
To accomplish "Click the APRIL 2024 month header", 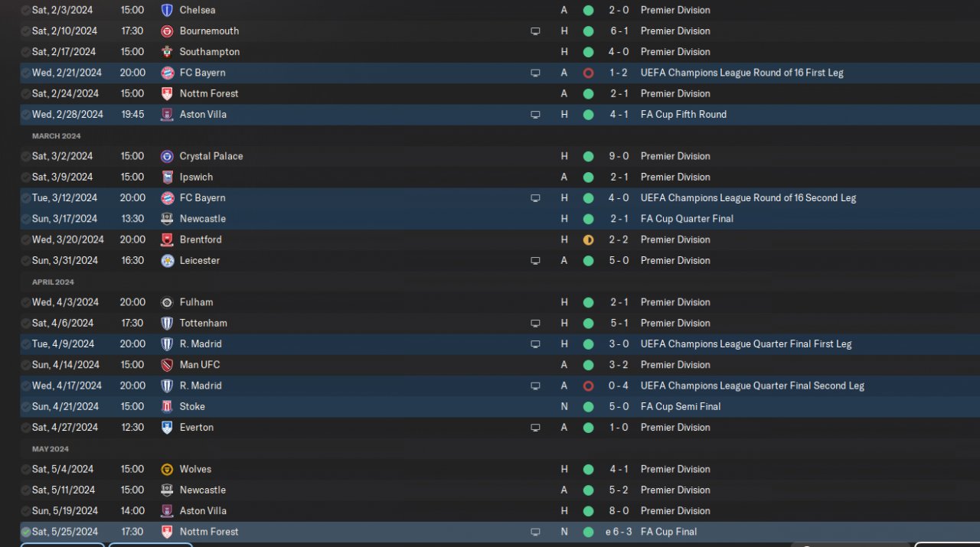I will coord(54,282).
